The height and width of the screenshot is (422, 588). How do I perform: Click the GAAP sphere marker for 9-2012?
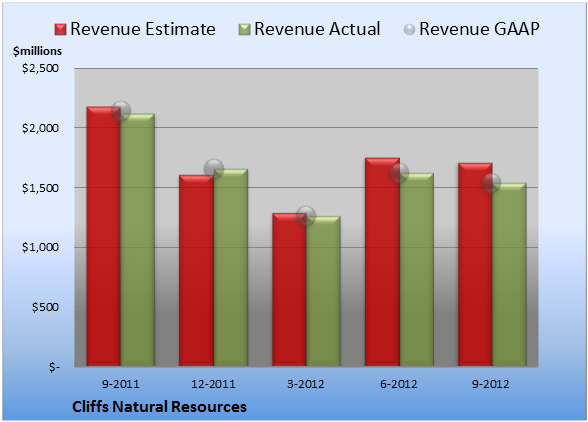pyautogui.click(x=491, y=183)
